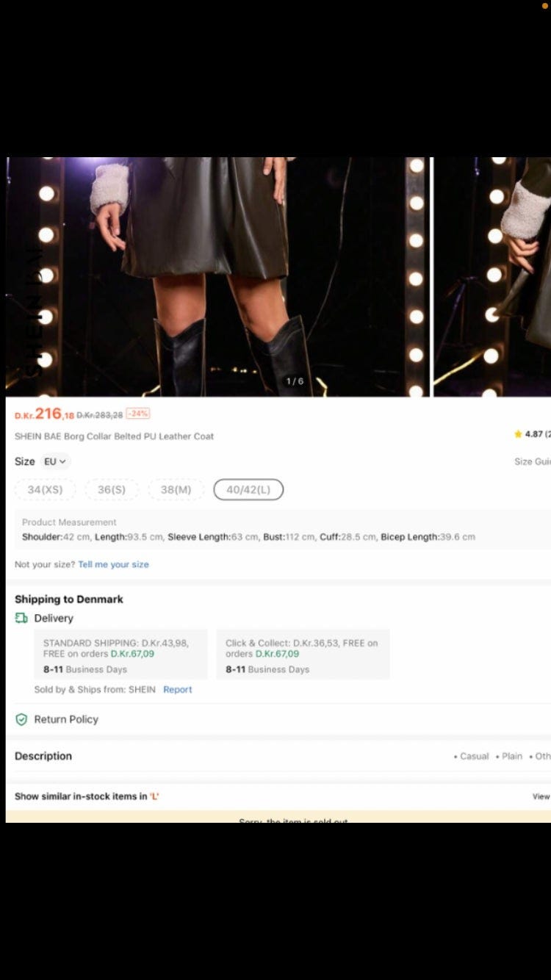The width and height of the screenshot is (551, 980).
Task: Open the main coat product photo
Action: pyautogui.click(x=218, y=277)
